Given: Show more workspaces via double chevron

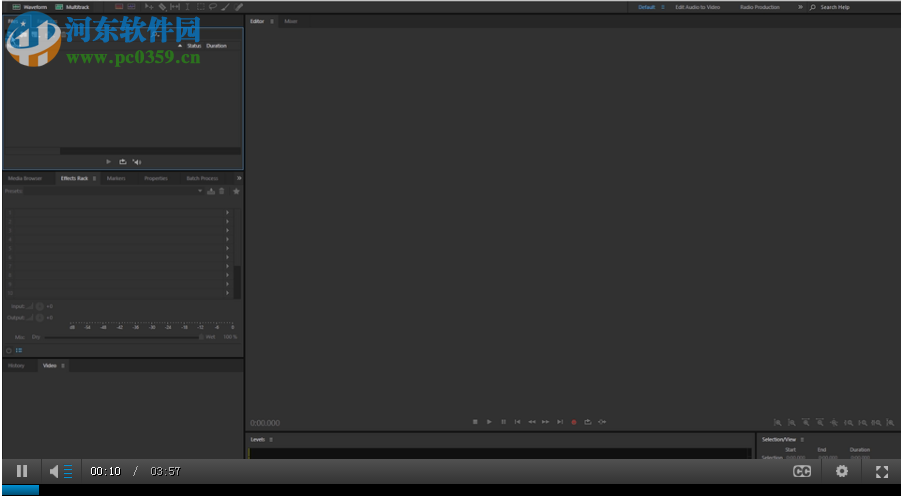Looking at the screenshot, I should click(800, 7).
